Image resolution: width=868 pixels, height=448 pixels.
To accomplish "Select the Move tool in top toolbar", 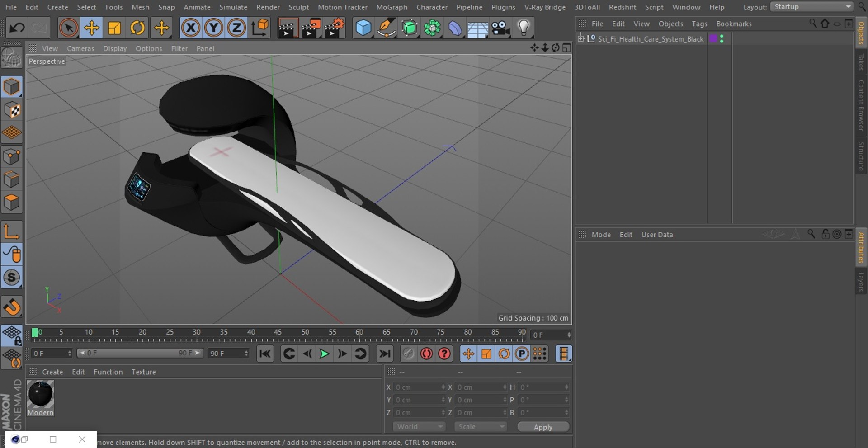I will [91, 28].
